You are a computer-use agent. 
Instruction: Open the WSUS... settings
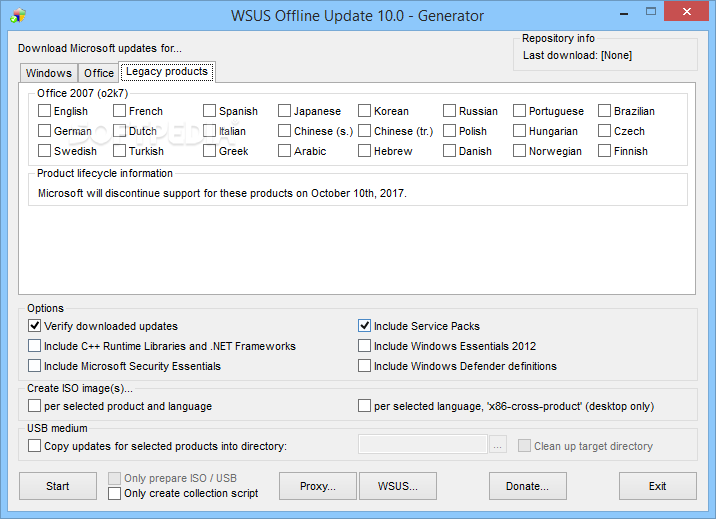tap(398, 486)
